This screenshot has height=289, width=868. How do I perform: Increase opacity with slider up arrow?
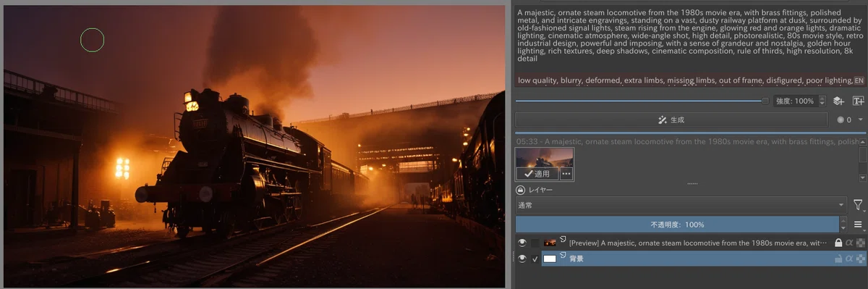[x=843, y=221]
